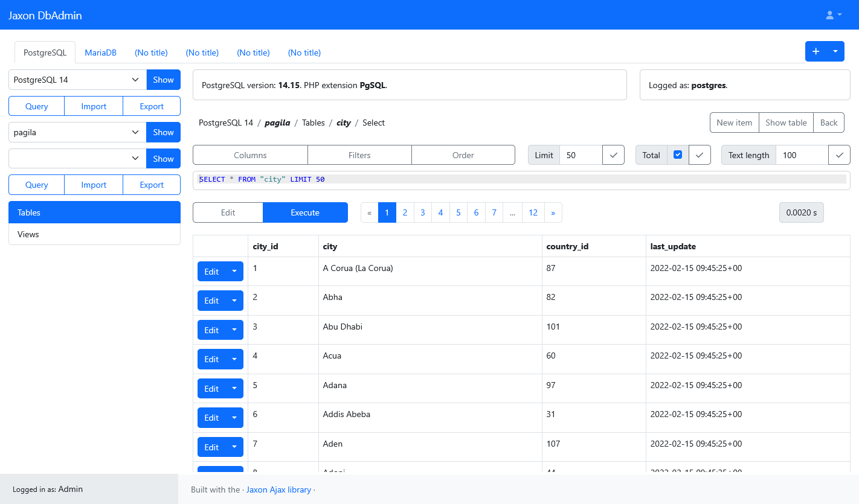Apply the Total option with checkmark icon
859x504 pixels.
click(700, 155)
